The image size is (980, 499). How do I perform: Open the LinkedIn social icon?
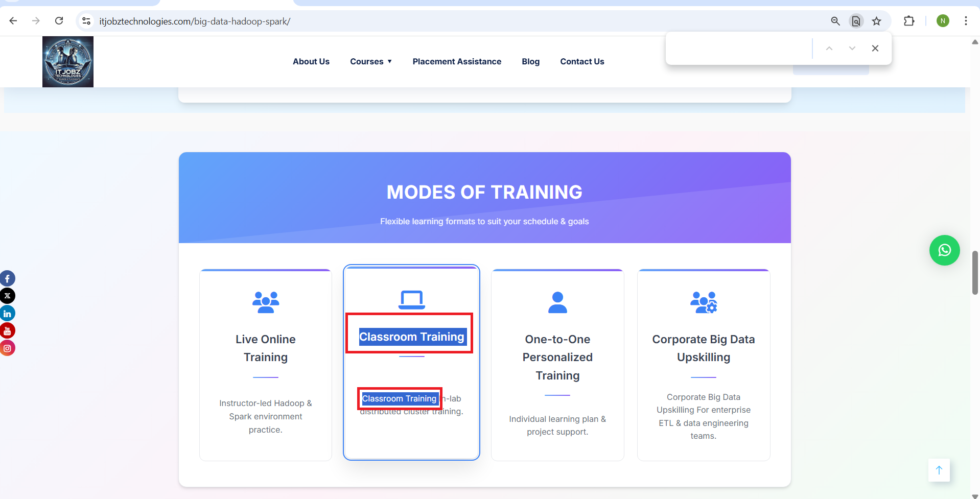coord(7,314)
